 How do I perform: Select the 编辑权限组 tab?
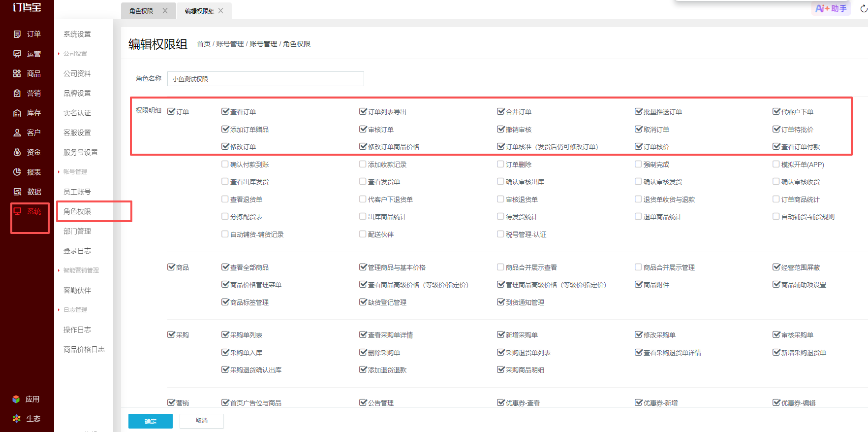coord(199,11)
